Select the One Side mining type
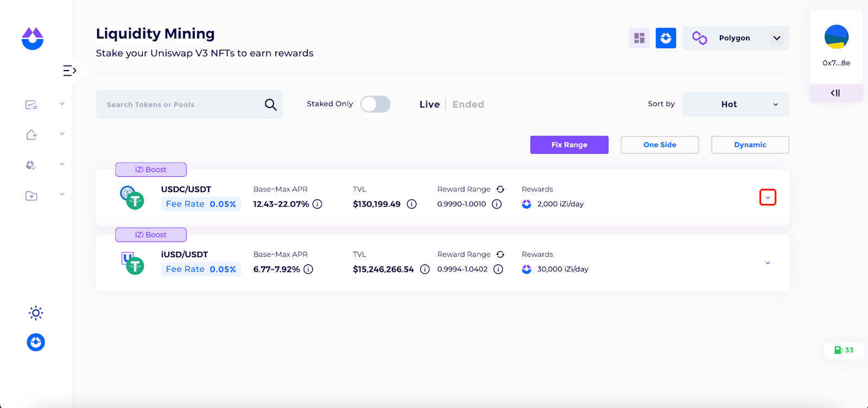Screen dimensions: 868x408 [660, 145]
